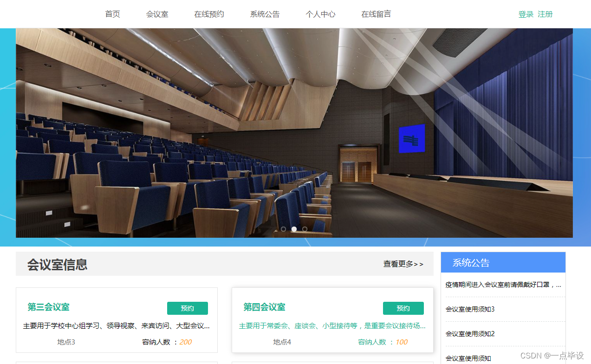Click 预约 button for 第四会议室

point(403,308)
